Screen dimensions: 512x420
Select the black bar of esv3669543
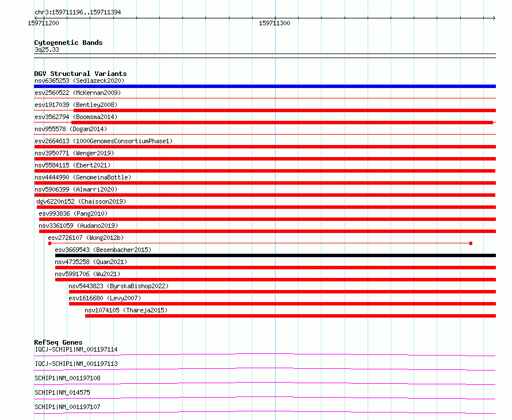pyautogui.click(x=275, y=255)
